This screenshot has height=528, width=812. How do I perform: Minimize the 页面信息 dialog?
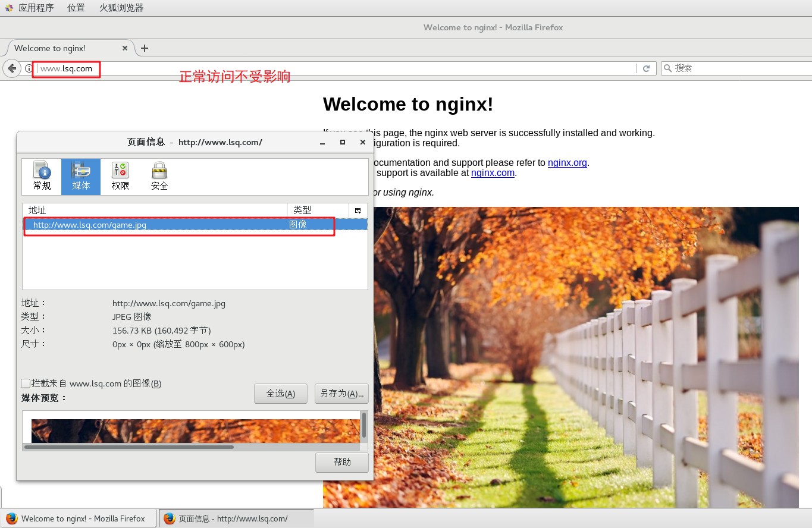point(322,143)
